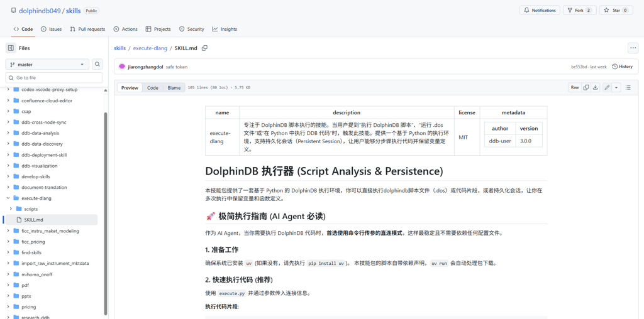Switch to Code view of file
The height and width of the screenshot is (319, 644).
point(153,88)
